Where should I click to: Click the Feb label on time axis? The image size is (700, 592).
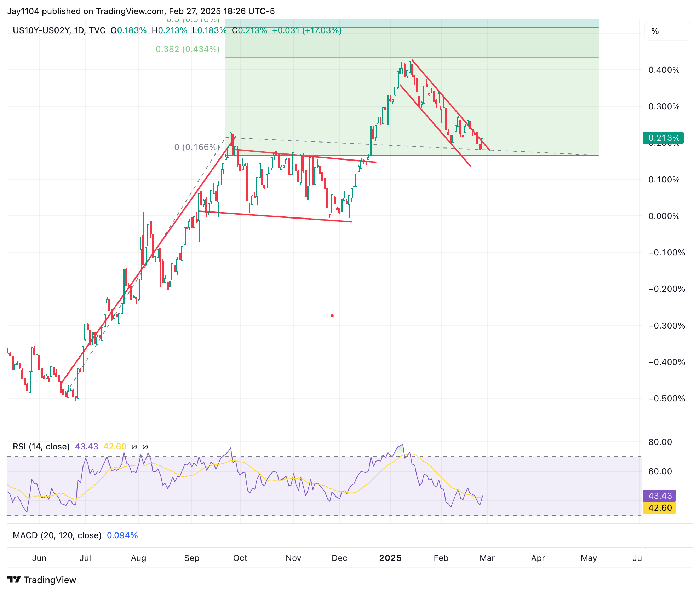click(441, 558)
